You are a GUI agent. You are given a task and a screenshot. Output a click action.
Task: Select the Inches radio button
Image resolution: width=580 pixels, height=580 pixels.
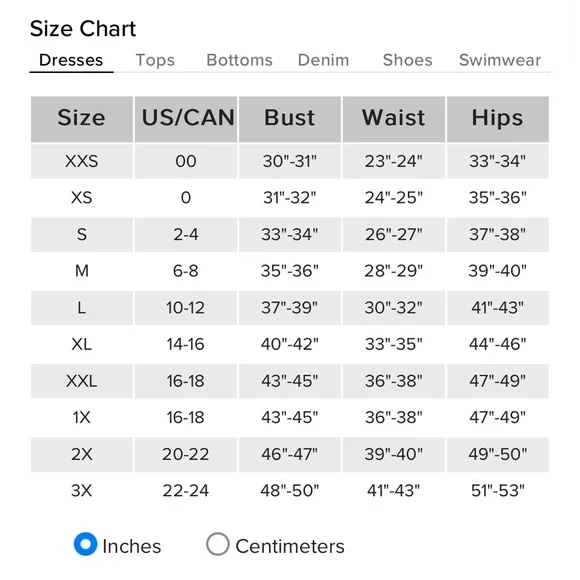pyautogui.click(x=85, y=544)
